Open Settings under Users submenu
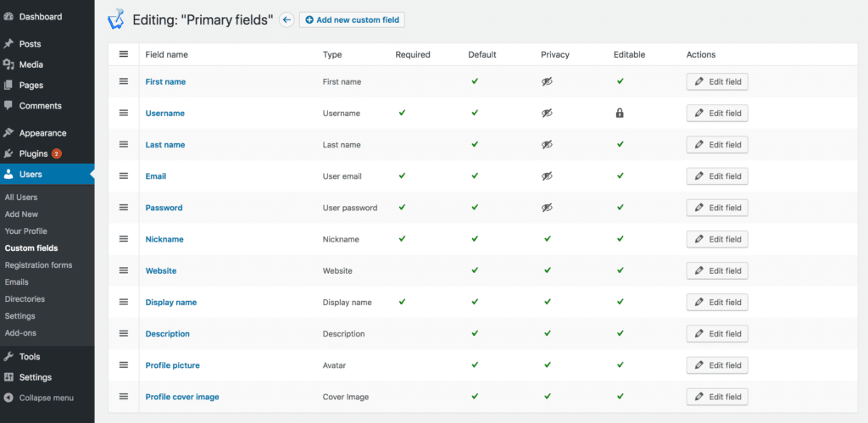Image resolution: width=868 pixels, height=423 pixels. (20, 316)
